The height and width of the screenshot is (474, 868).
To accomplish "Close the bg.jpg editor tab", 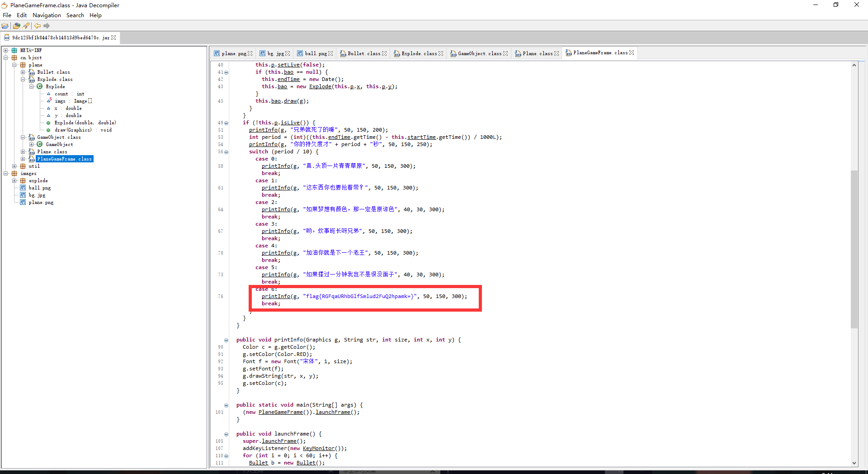I will coord(288,53).
